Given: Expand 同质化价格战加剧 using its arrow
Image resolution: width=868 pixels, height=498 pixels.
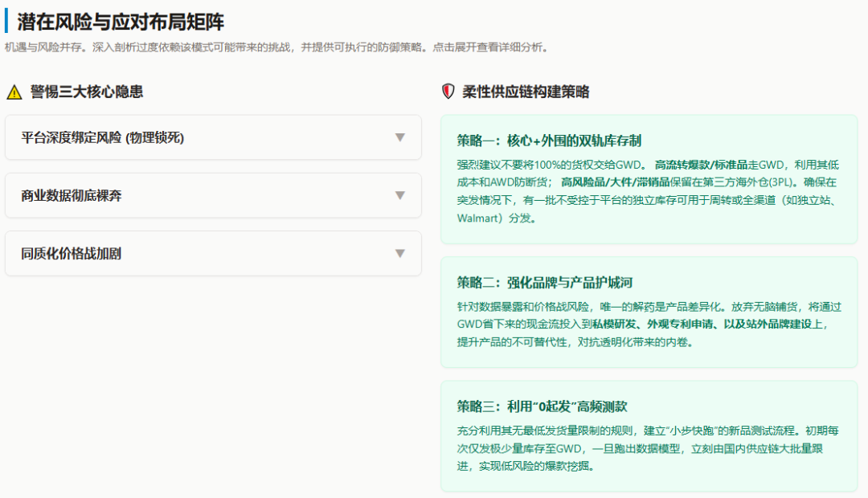Looking at the screenshot, I should pyautogui.click(x=399, y=253).
